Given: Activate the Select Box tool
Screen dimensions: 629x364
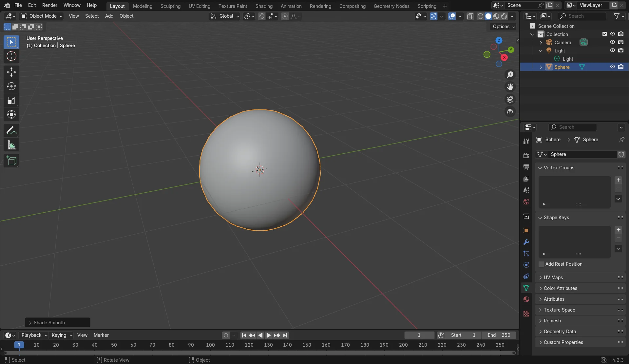Looking at the screenshot, I should [x=11, y=42].
